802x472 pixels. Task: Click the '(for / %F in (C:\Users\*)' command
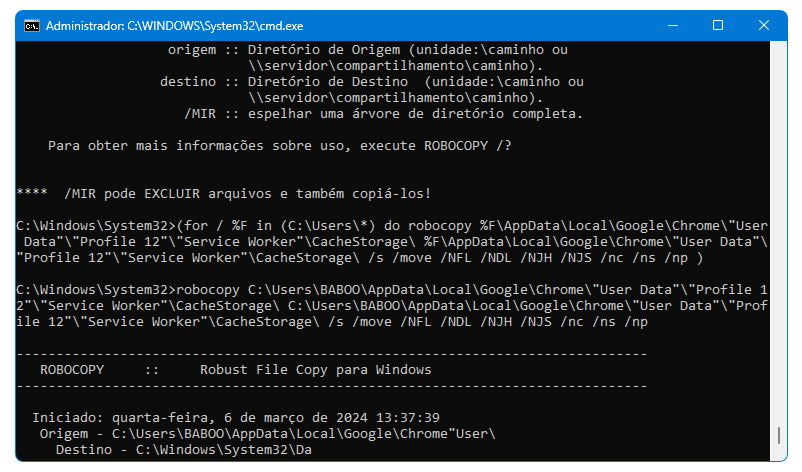tap(276, 226)
